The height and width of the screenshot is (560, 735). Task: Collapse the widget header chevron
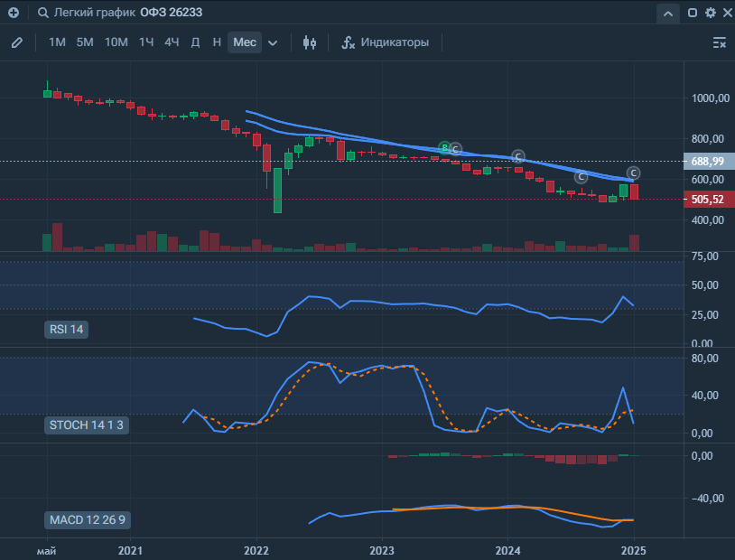click(667, 14)
